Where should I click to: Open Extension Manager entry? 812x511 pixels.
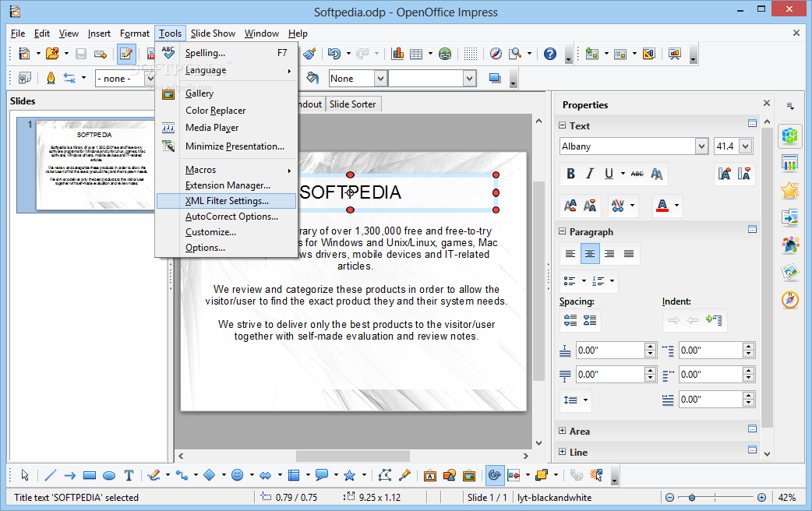click(x=226, y=185)
